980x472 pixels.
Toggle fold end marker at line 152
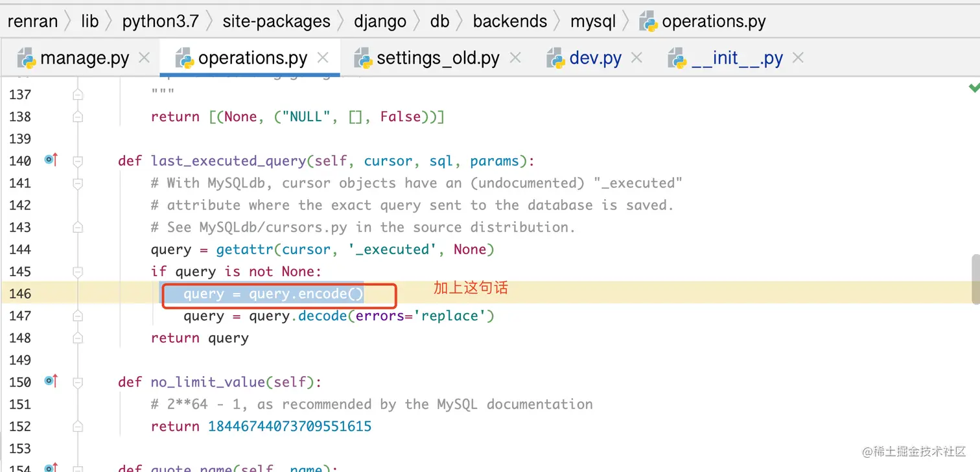[78, 426]
